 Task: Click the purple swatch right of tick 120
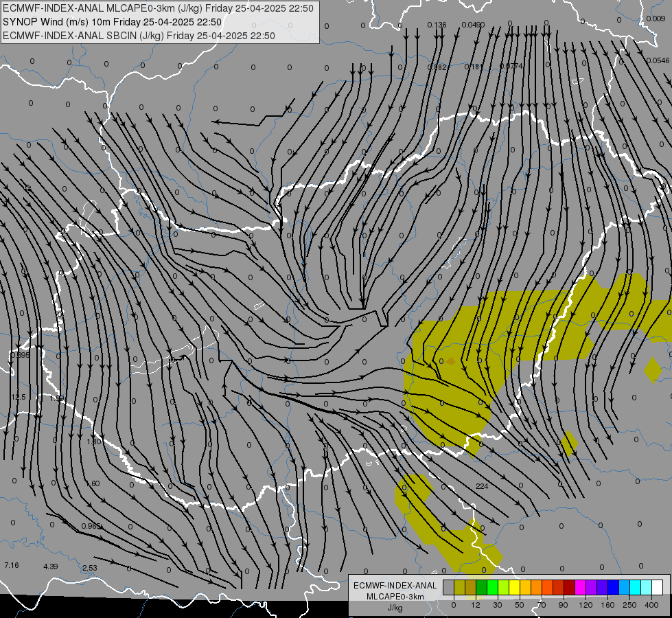click(592, 587)
